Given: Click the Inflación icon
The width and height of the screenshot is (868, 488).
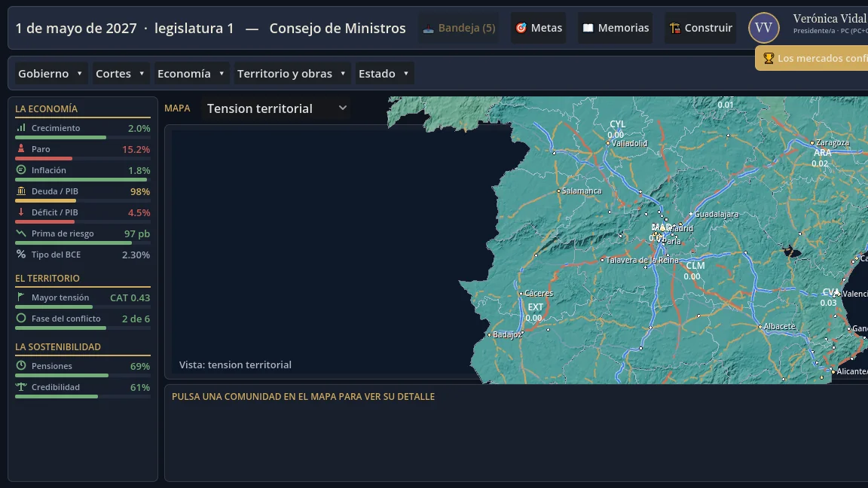Looking at the screenshot, I should tap(21, 170).
